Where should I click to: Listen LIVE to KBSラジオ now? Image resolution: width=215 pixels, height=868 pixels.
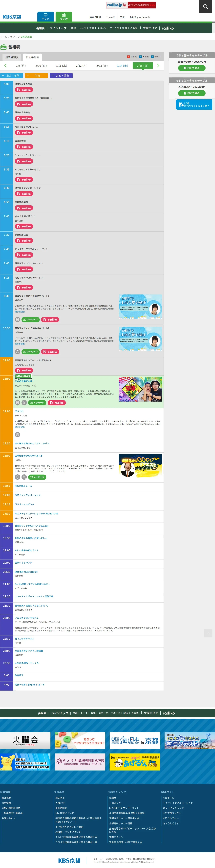(x=194, y=105)
